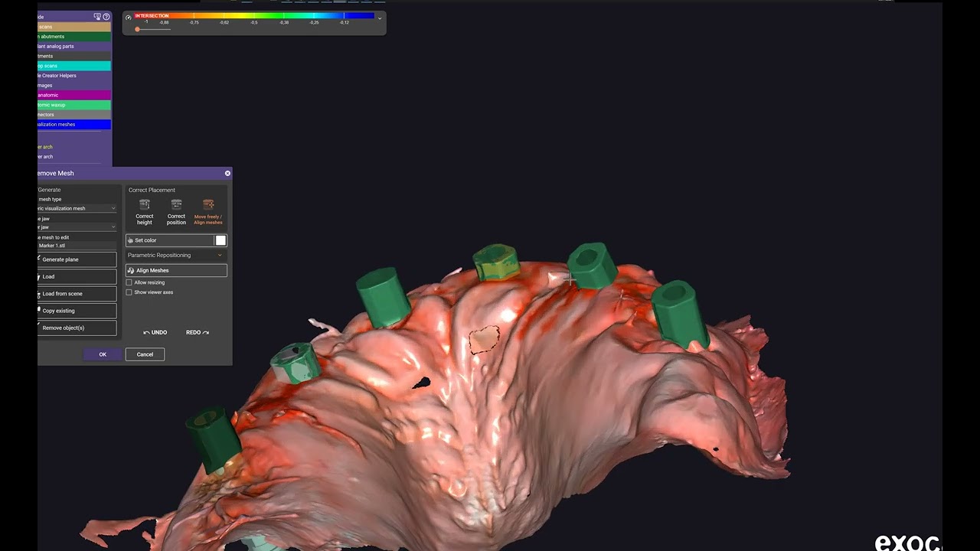980x551 pixels.
Task: Click UNDO in the dialog
Action: (x=155, y=332)
